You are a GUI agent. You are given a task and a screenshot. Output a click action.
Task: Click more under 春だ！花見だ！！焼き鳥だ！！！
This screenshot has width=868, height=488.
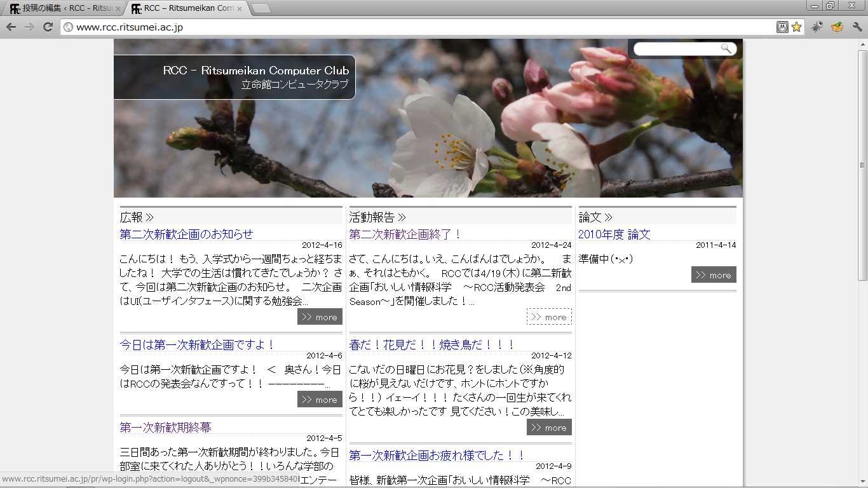(x=549, y=427)
